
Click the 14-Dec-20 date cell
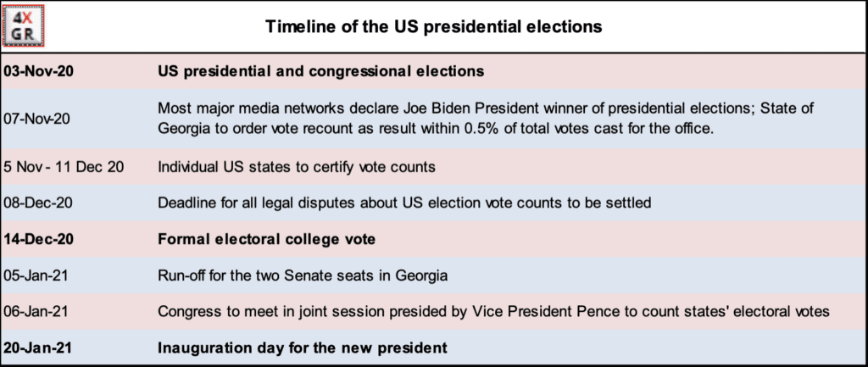[x=39, y=239]
